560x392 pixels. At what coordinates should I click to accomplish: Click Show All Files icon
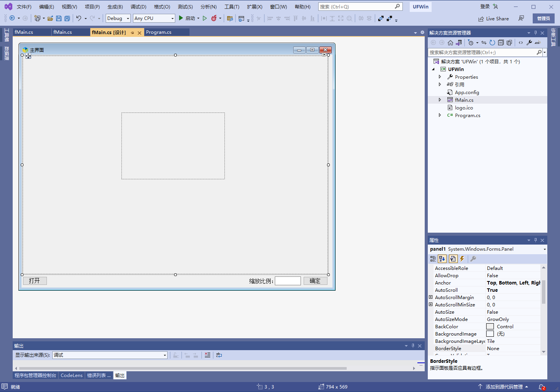coord(509,43)
